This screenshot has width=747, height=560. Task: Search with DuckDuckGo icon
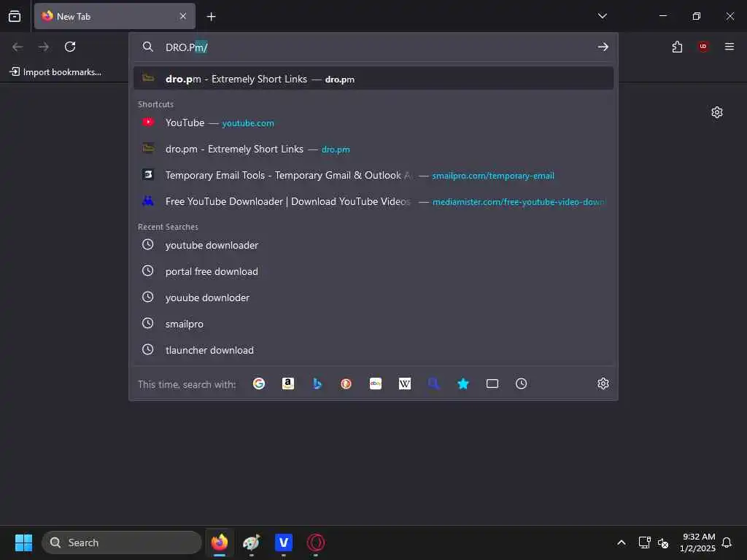coord(346,384)
